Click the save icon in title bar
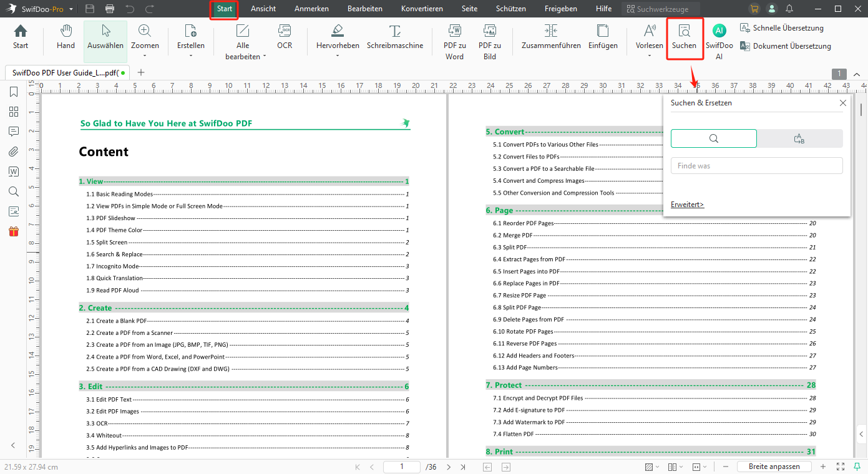The width and height of the screenshot is (868, 474). point(90,9)
